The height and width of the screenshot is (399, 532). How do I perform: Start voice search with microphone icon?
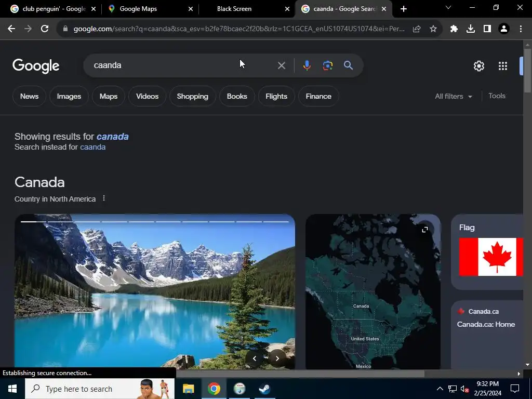pos(307,65)
